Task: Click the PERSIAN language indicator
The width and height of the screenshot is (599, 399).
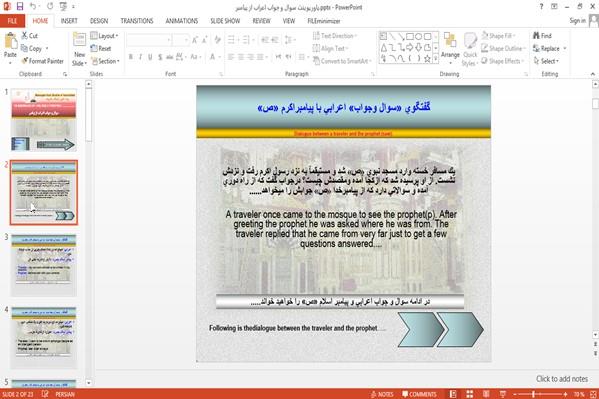Action: 65,394
